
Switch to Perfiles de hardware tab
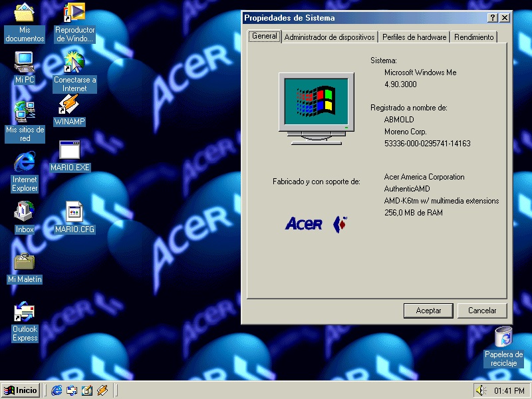coord(414,37)
